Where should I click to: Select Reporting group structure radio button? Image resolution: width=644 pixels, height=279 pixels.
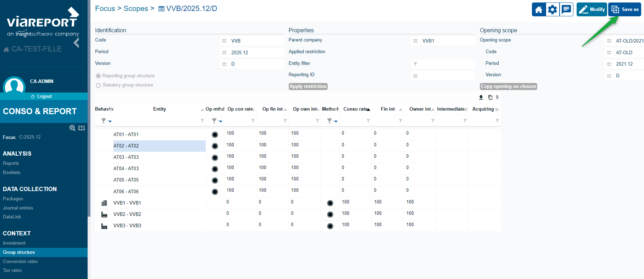click(98, 76)
